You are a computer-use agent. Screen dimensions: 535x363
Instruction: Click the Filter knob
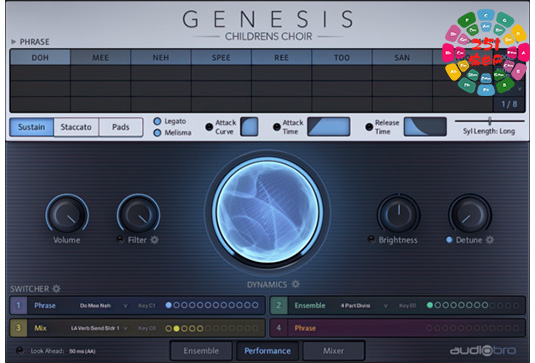pos(138,214)
